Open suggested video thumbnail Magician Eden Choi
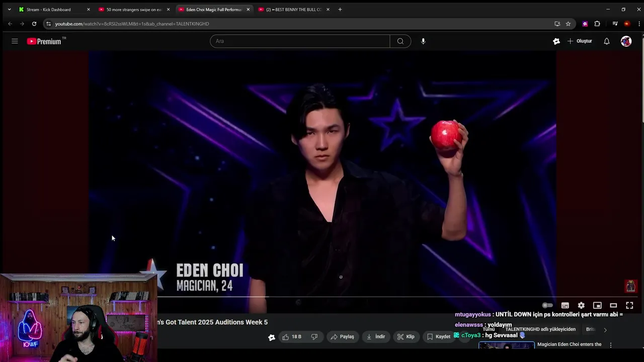Image resolution: width=644 pixels, height=362 pixels. (x=506, y=345)
